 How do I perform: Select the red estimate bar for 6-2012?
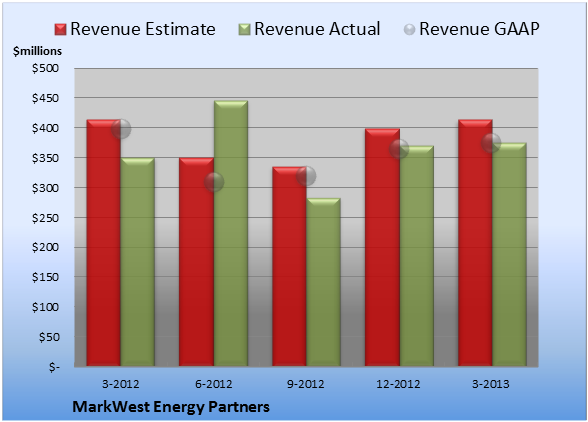click(x=196, y=262)
